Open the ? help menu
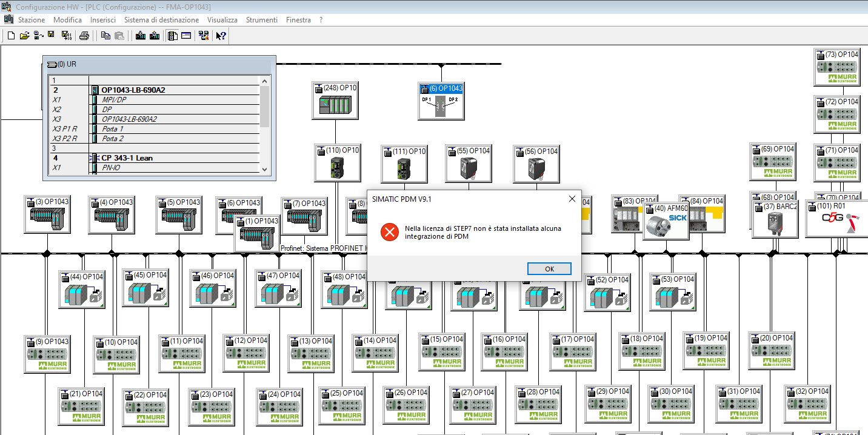868x435 pixels. click(321, 20)
